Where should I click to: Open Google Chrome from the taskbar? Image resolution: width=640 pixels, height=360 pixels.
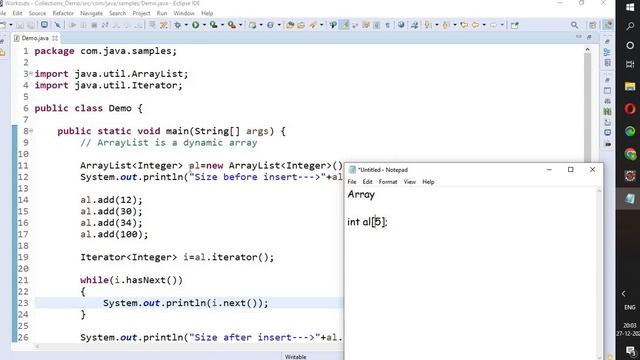click(x=630, y=154)
